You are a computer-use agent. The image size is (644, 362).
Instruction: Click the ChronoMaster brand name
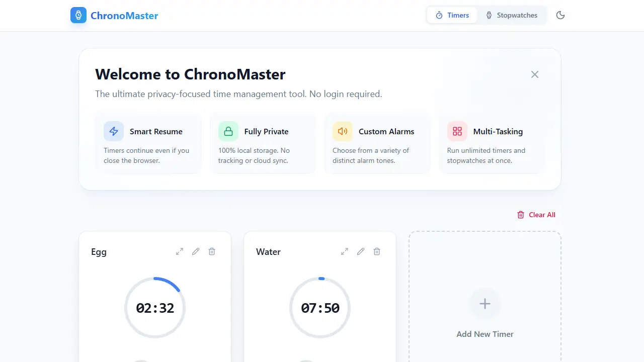click(124, 16)
